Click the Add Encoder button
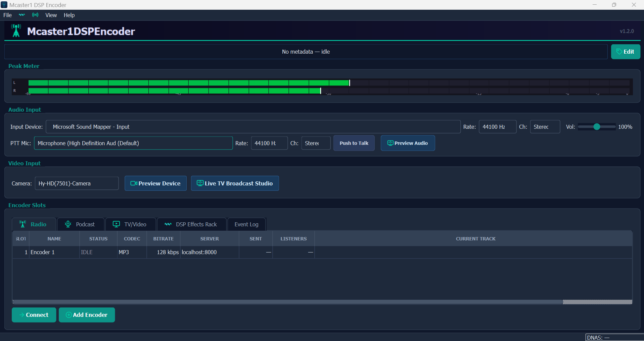 click(x=87, y=315)
